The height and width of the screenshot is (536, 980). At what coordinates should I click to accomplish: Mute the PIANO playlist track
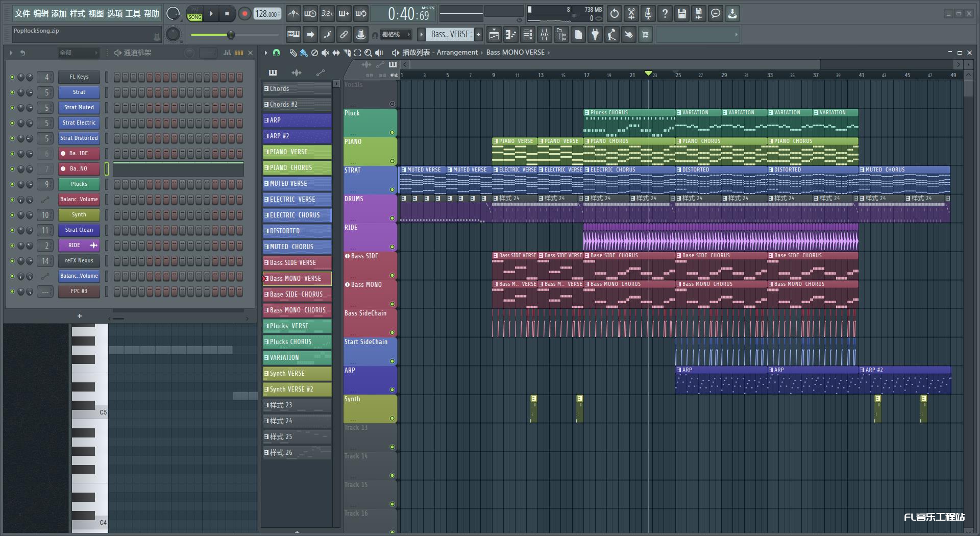tap(392, 161)
